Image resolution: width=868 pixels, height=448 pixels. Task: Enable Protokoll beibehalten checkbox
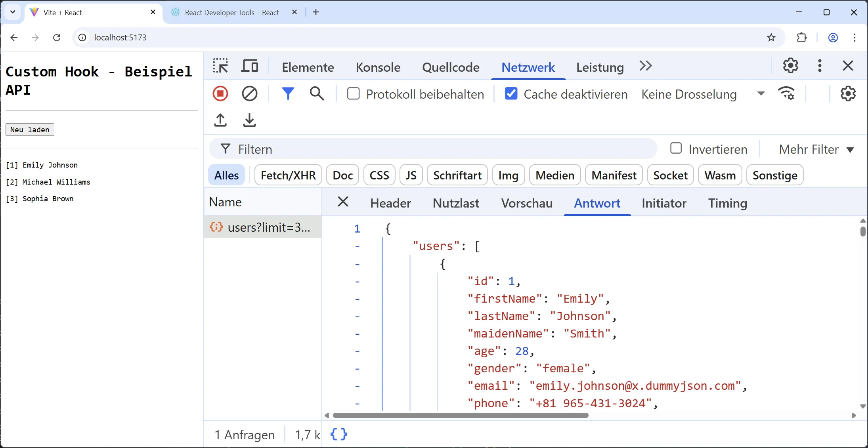click(x=353, y=94)
